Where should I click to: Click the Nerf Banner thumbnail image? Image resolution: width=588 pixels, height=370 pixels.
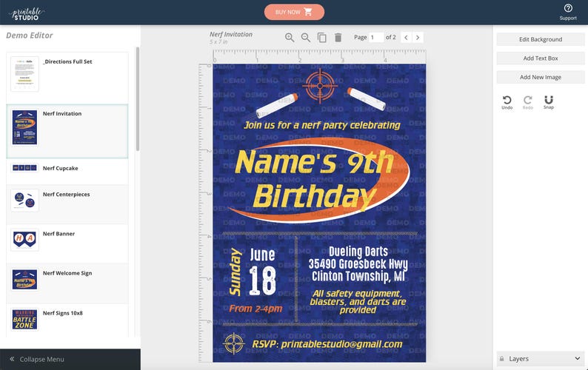pyautogui.click(x=24, y=240)
